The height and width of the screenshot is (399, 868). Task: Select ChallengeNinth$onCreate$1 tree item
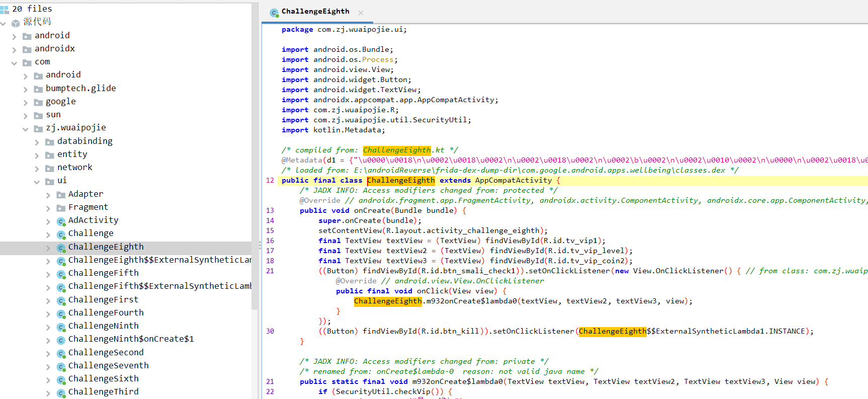(131, 339)
